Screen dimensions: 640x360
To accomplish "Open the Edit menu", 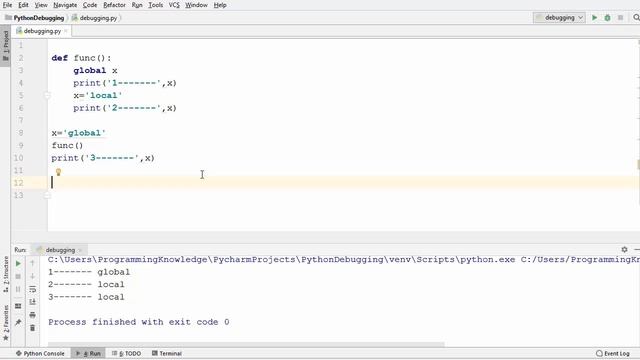I will pos(23,5).
